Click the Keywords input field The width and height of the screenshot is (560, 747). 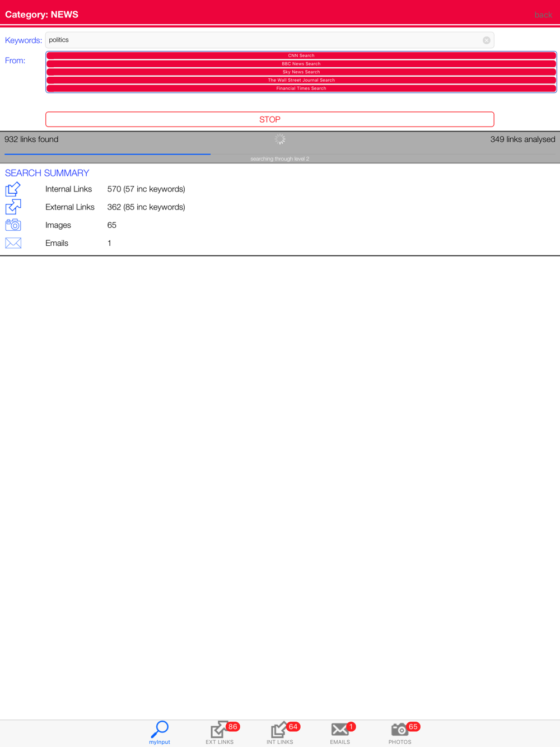[x=269, y=40]
